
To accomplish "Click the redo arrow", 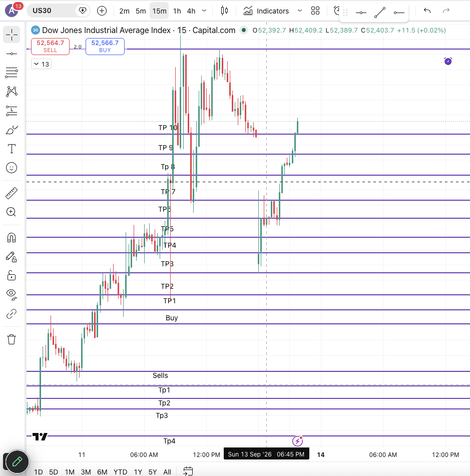I will (446, 11).
